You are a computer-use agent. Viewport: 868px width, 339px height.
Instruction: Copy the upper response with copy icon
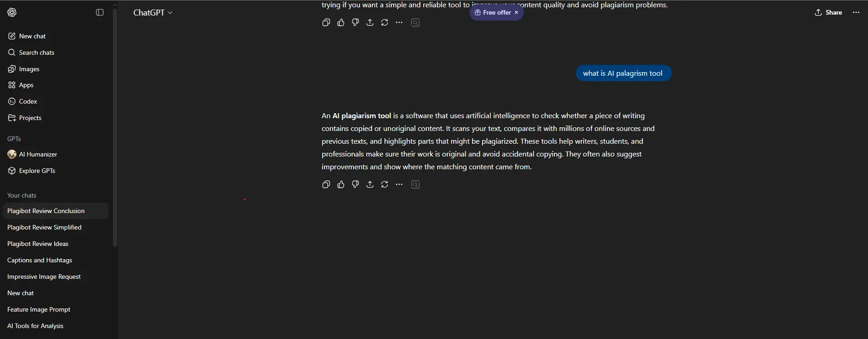[x=326, y=22]
